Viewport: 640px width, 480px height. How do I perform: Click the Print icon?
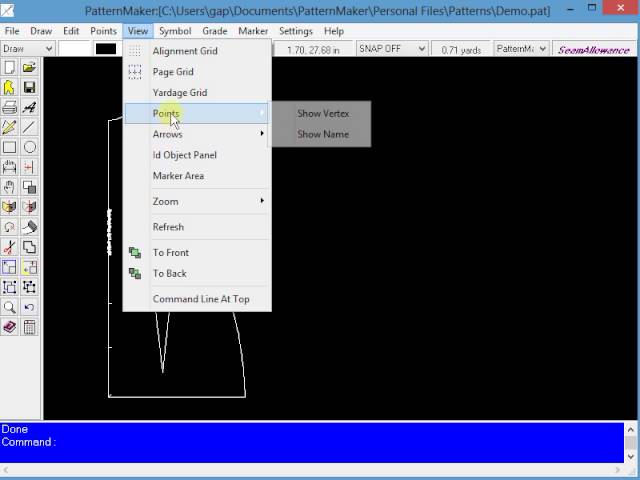coord(9,107)
